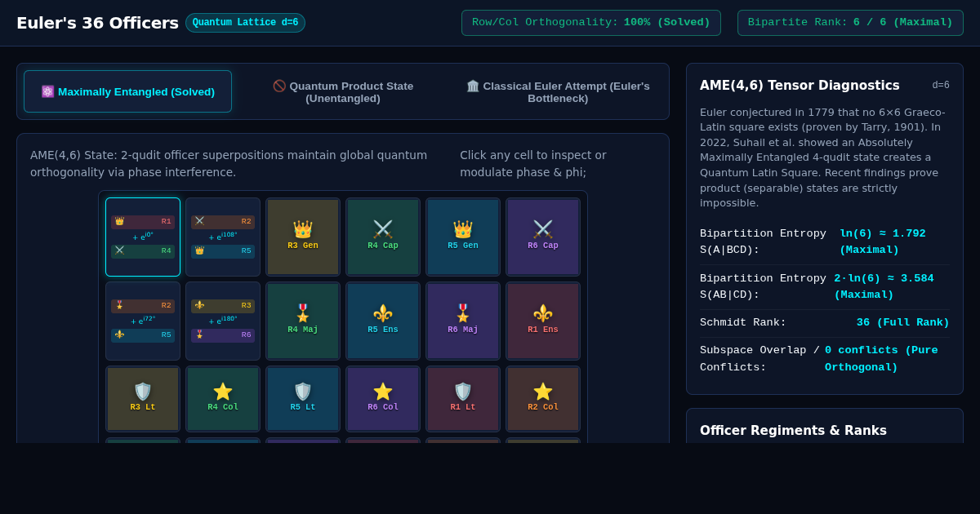Select the R3 Gen crown cell
The image size is (980, 514).
tap(303, 237)
